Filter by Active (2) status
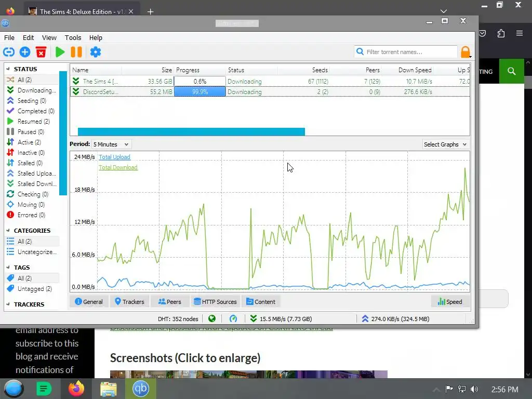Viewport: 532px width, 399px height. pos(32,142)
